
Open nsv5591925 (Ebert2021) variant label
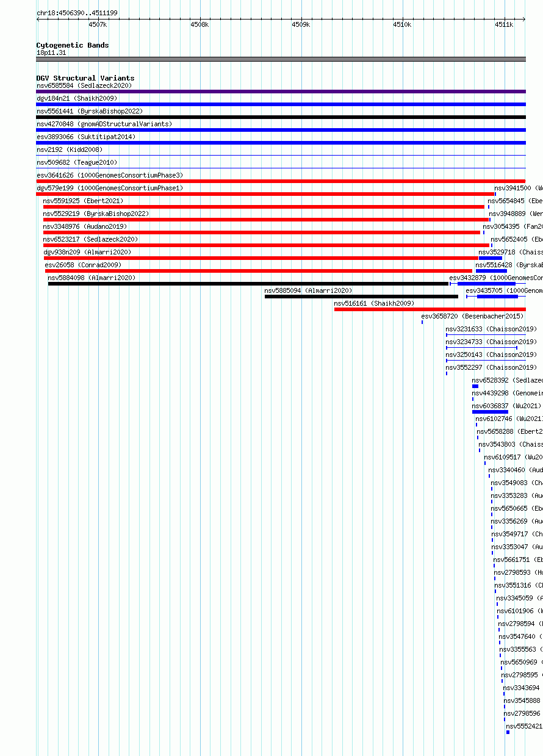[x=83, y=201]
